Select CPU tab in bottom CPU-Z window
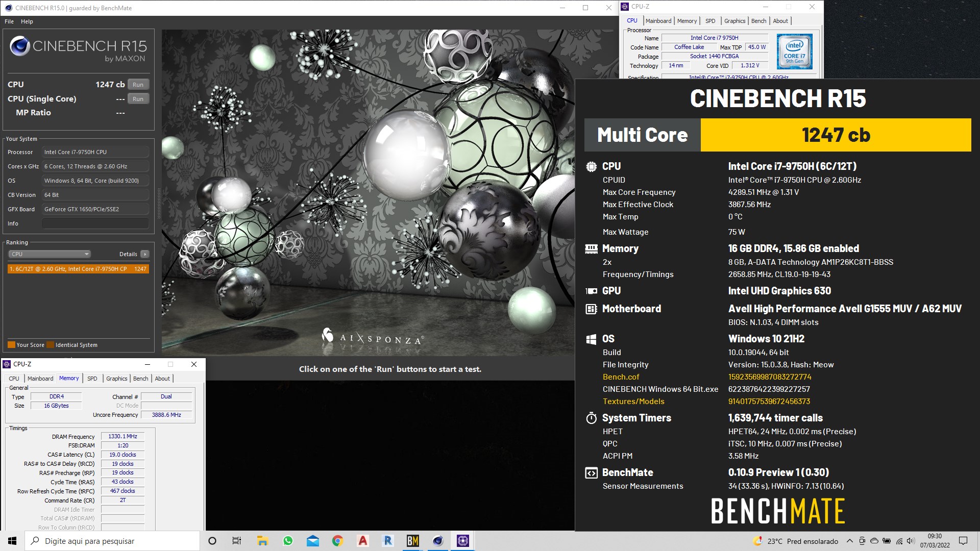 click(x=14, y=379)
